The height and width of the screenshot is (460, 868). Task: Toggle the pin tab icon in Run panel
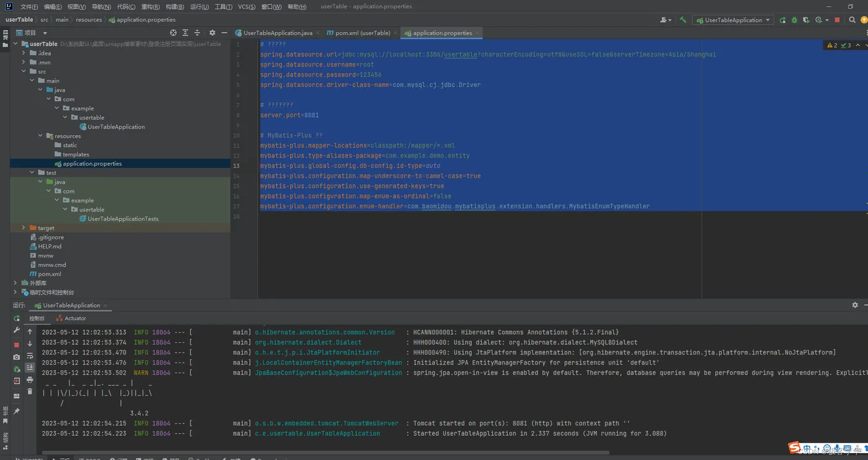(x=17, y=411)
